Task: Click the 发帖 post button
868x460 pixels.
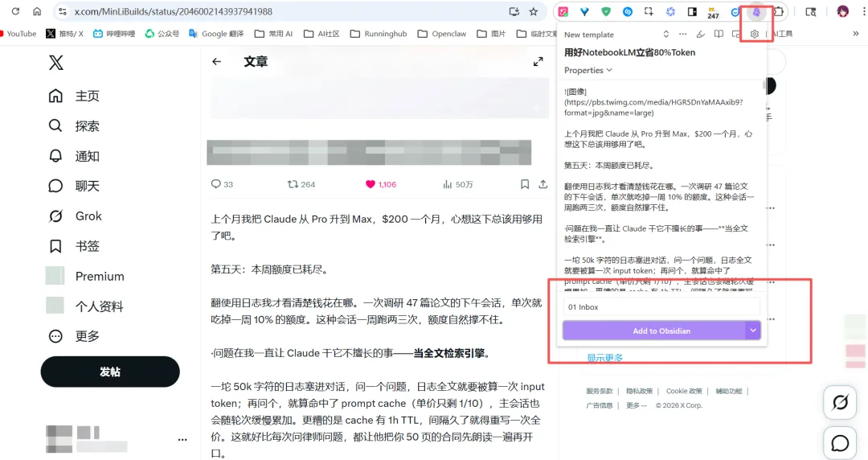Action: [x=110, y=372]
